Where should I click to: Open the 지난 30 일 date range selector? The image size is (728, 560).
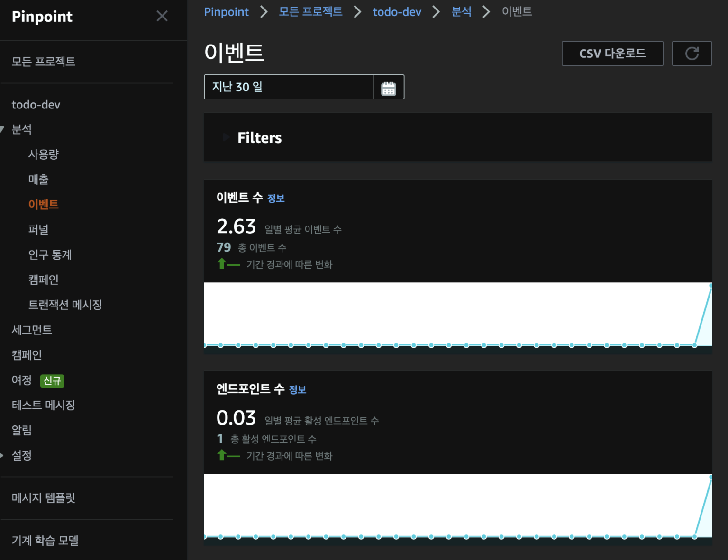288,87
